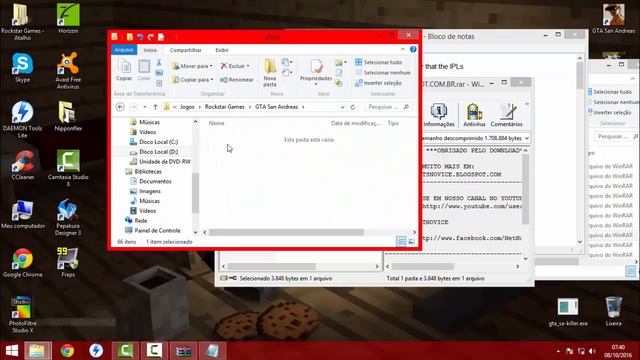Switch to the Início ribbon tab
The height and width of the screenshot is (360, 640).
tap(150, 50)
